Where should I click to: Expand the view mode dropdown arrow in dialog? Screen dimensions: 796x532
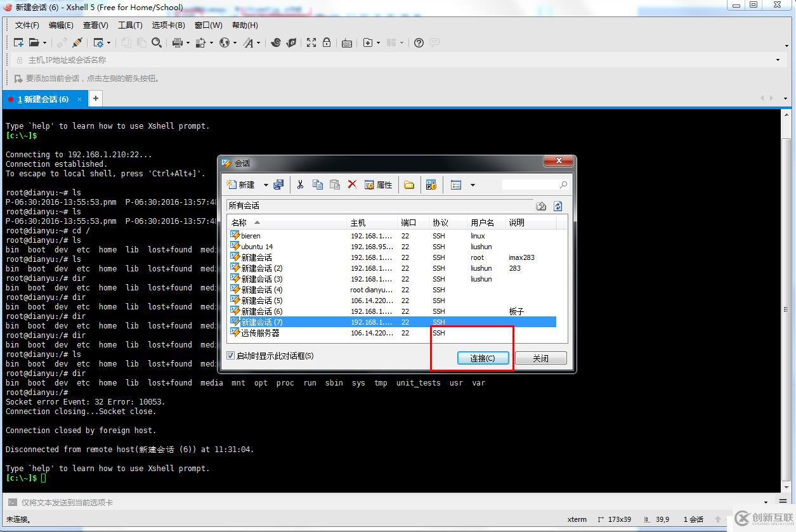(473, 185)
